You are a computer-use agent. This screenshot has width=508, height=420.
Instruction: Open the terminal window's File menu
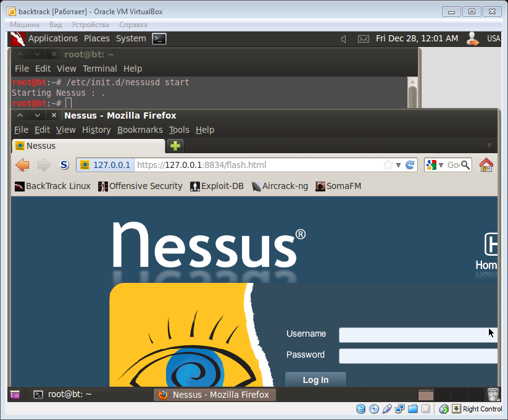tap(22, 69)
